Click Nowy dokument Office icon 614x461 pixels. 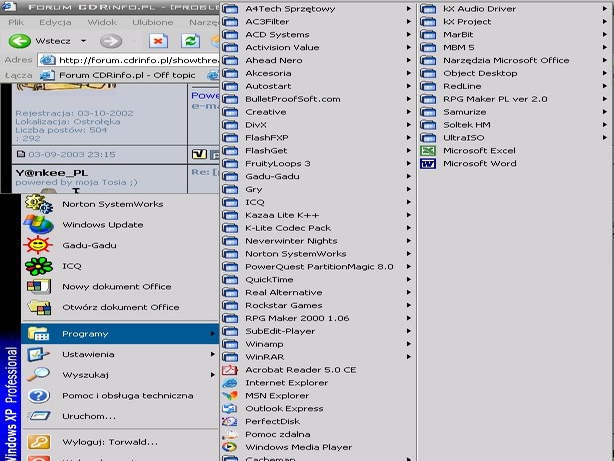[38, 286]
